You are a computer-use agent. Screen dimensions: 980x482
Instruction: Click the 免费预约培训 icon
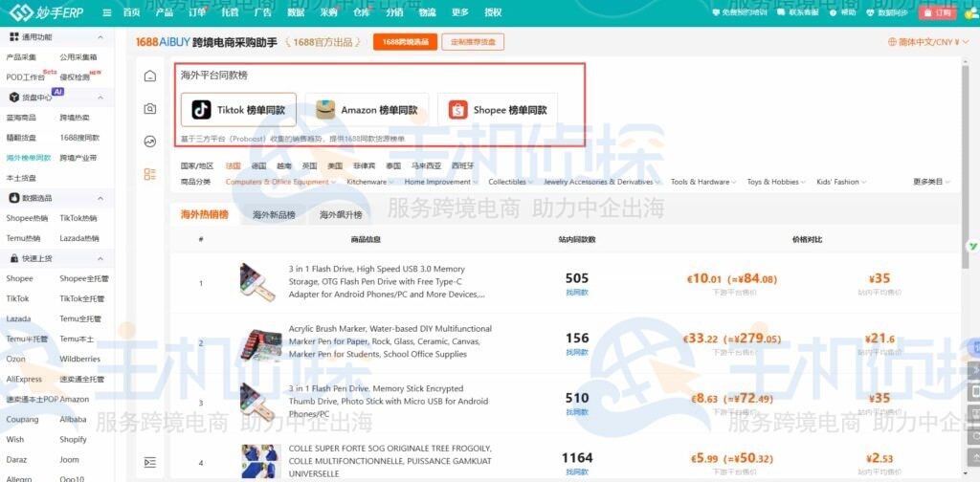tap(716, 12)
